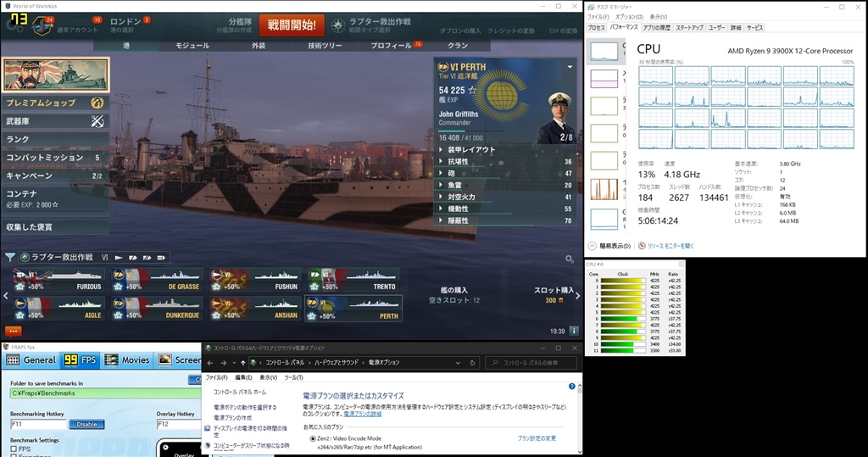Toggle the FPS benchmark checkbox in FRAPS

[x=14, y=449]
